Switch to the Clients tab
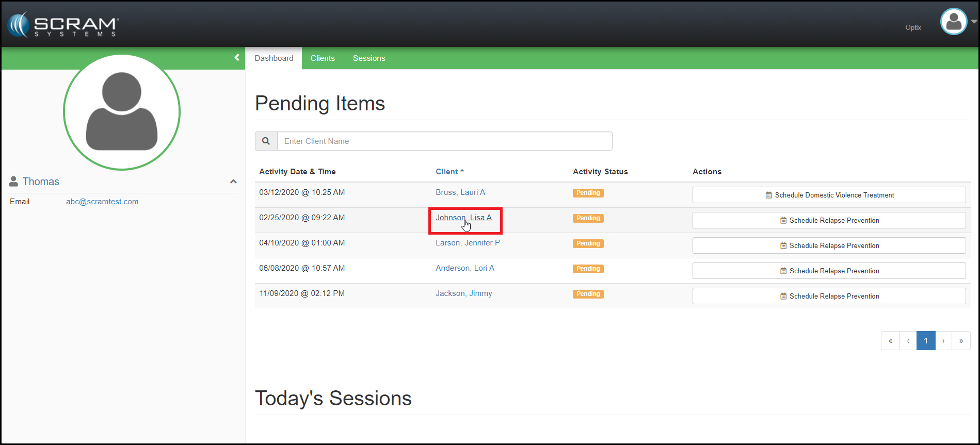 coord(323,58)
